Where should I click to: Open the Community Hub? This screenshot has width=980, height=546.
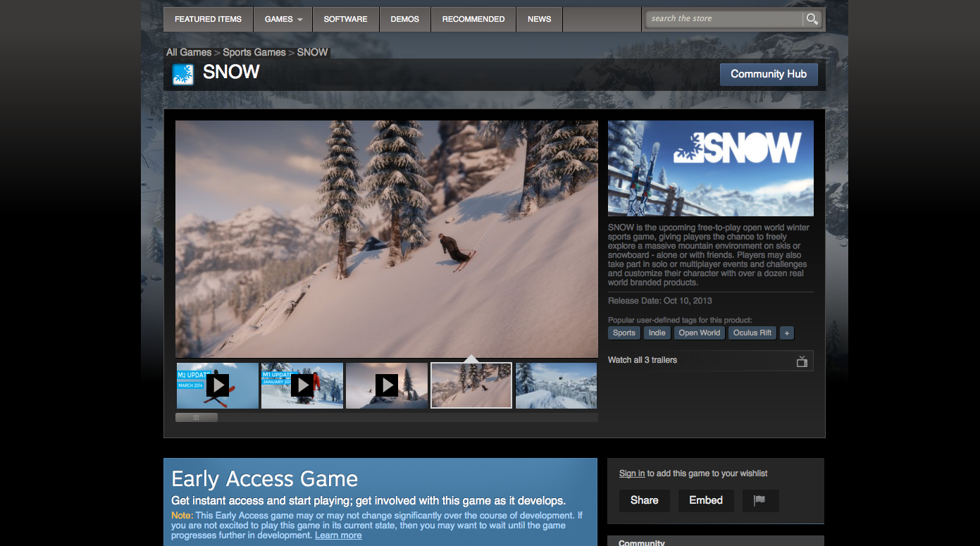[768, 74]
